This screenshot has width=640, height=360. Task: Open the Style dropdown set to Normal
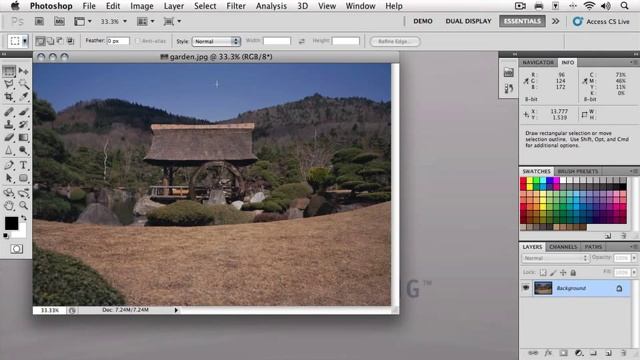pos(216,41)
